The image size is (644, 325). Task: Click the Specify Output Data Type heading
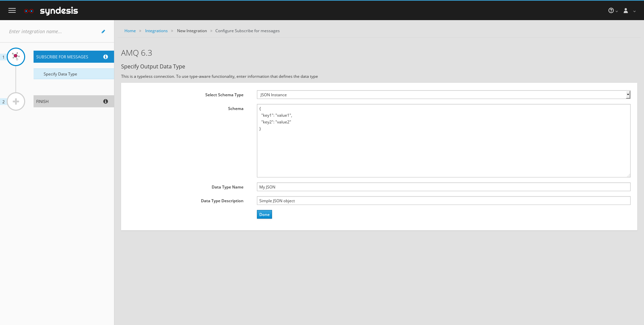coord(153,66)
